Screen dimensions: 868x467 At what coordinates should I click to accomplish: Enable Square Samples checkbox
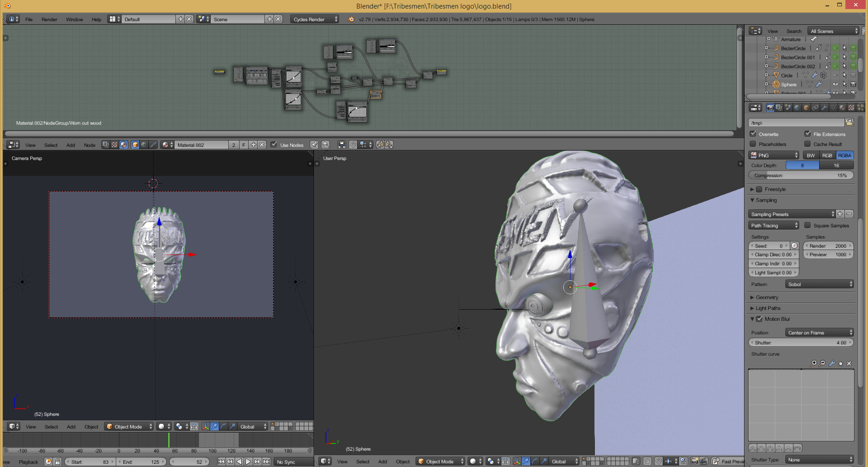point(807,225)
